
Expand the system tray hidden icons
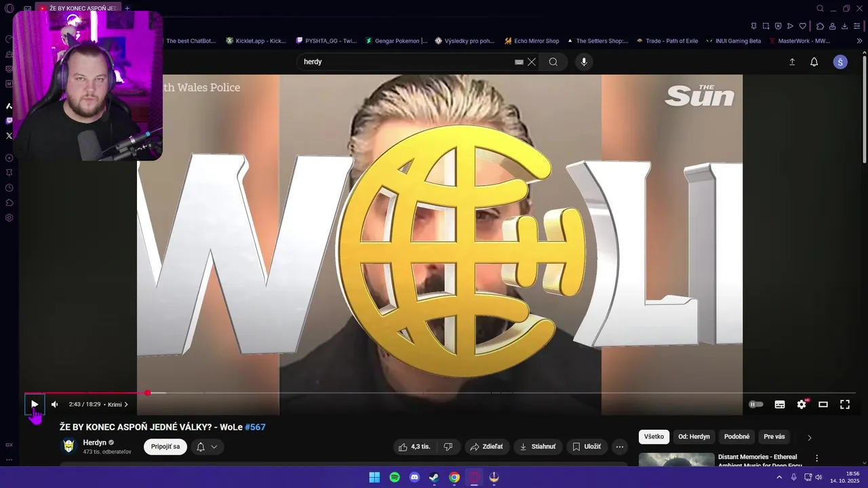pyautogui.click(x=778, y=477)
